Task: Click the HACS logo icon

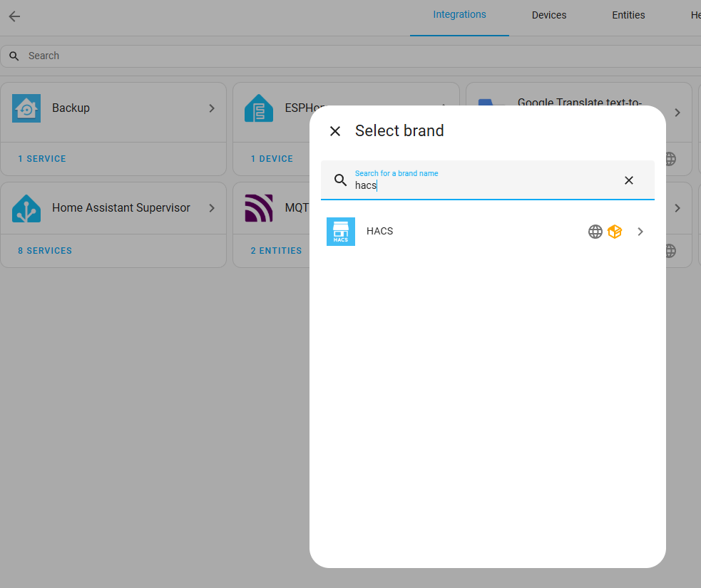Action: tap(341, 232)
